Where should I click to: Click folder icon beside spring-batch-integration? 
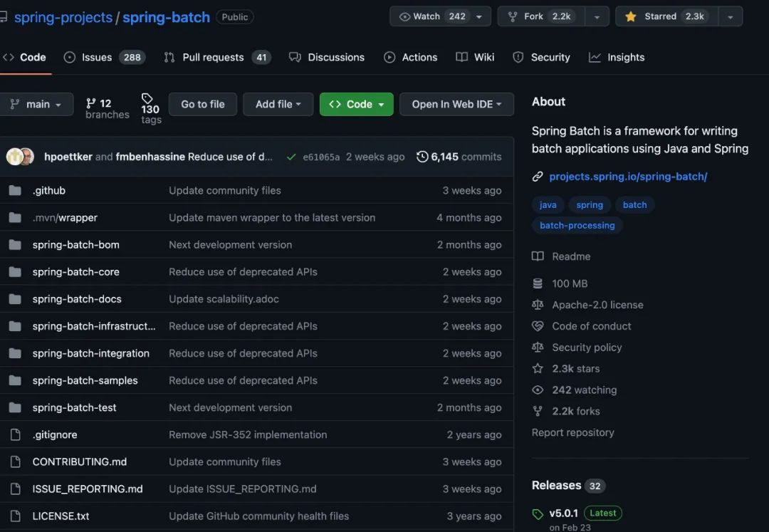pyautogui.click(x=15, y=353)
